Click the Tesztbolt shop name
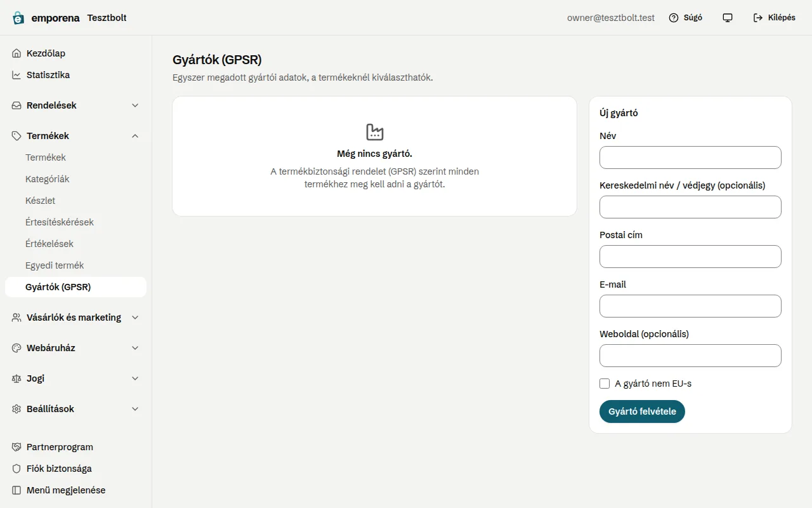 (107, 18)
